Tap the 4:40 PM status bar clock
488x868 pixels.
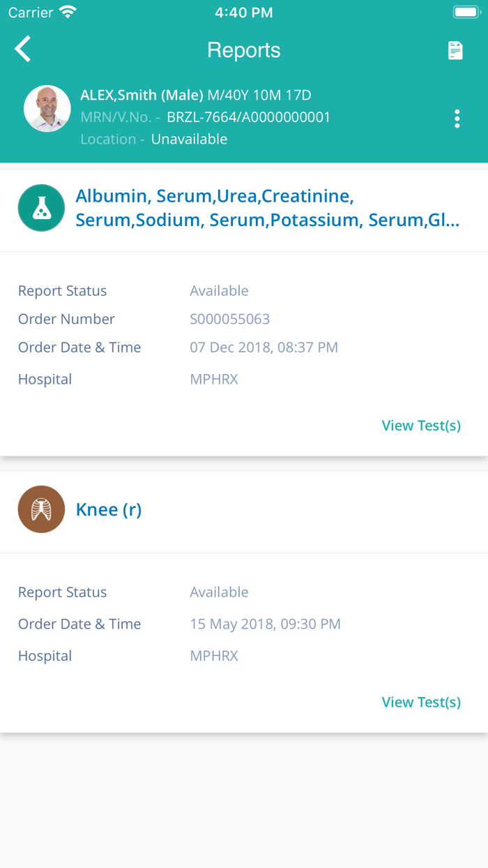point(243,13)
